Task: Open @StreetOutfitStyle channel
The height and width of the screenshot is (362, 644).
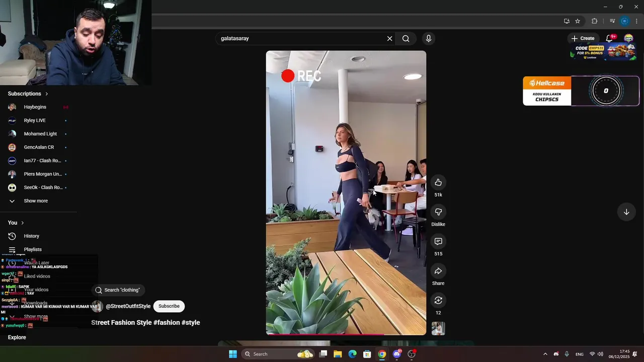Action: click(128, 306)
